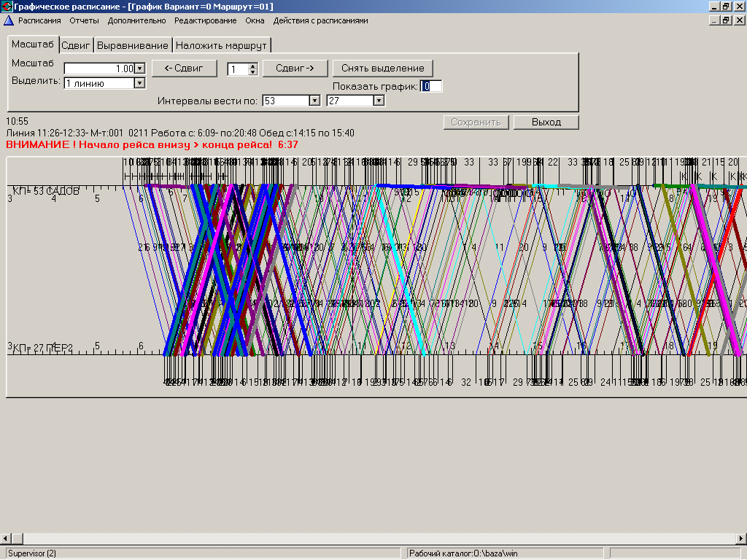
Task: Click the Выход button
Action: 546,122
